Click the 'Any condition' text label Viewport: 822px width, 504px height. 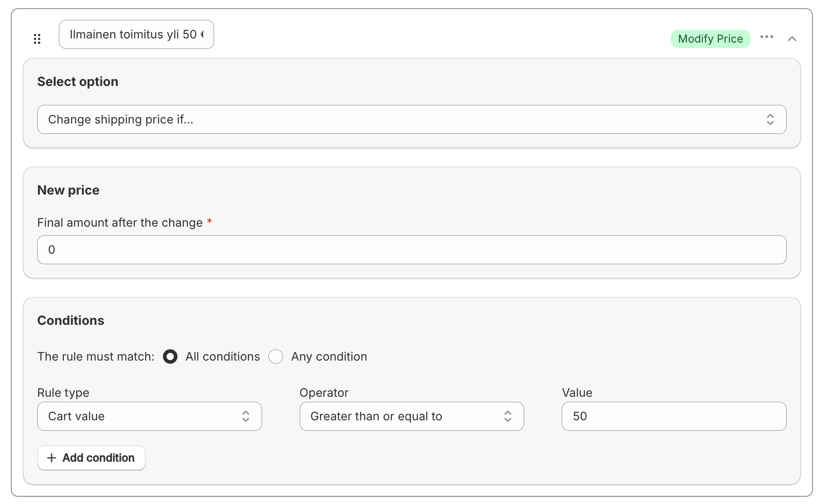pyautogui.click(x=329, y=357)
